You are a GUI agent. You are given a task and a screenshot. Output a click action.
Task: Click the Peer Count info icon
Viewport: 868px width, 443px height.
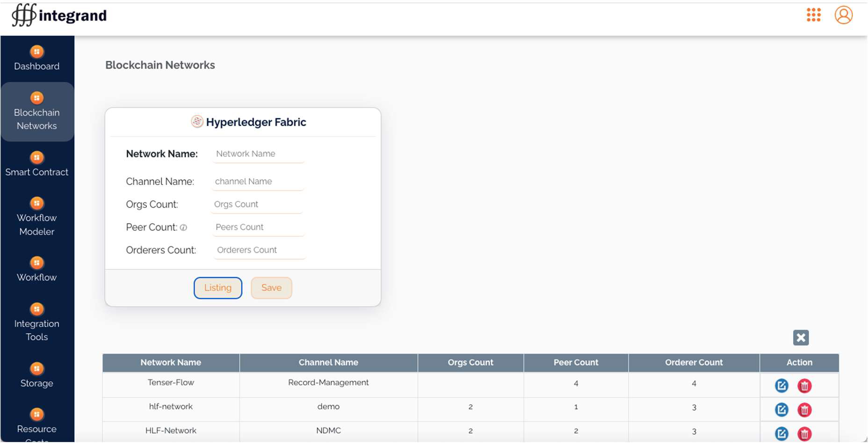[184, 228]
